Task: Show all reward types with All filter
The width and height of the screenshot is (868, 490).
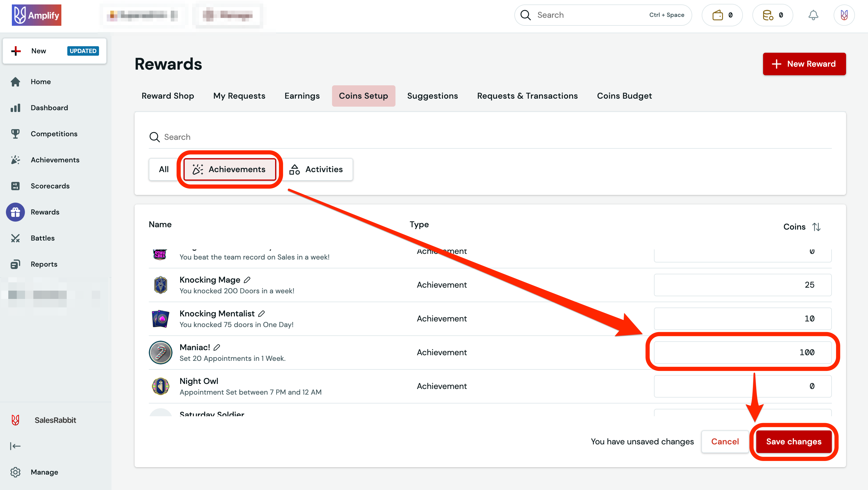Action: (x=164, y=169)
